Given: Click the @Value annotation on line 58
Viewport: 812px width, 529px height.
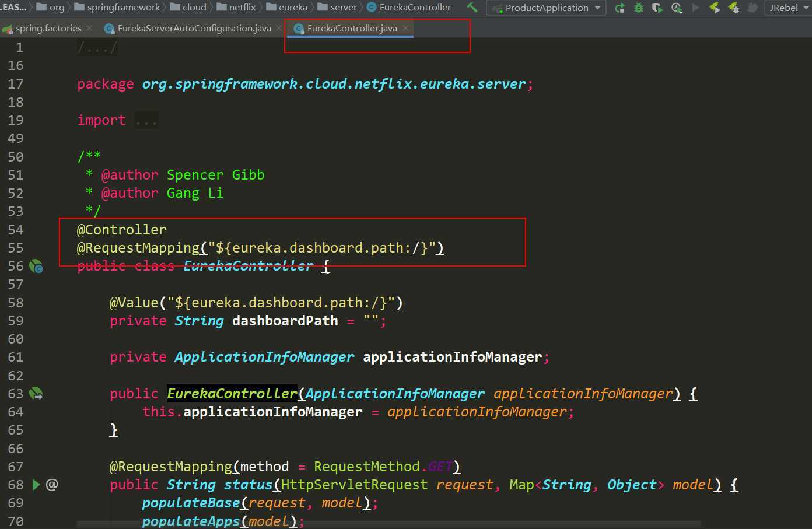Looking at the screenshot, I should (134, 303).
